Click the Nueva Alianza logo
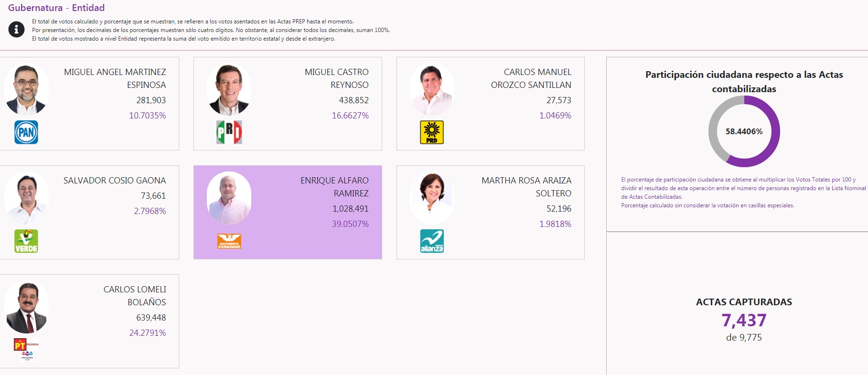Image resolution: width=868 pixels, height=375 pixels. [432, 241]
